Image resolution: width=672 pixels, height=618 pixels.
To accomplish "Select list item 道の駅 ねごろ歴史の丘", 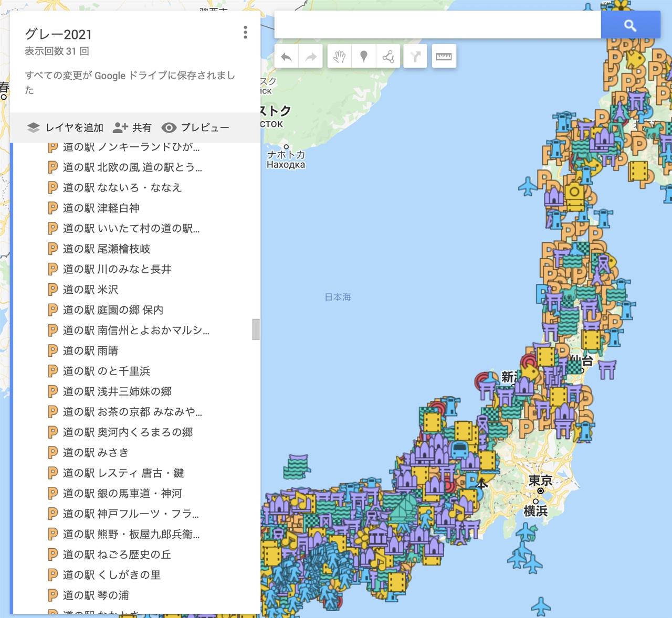I will pos(117,555).
